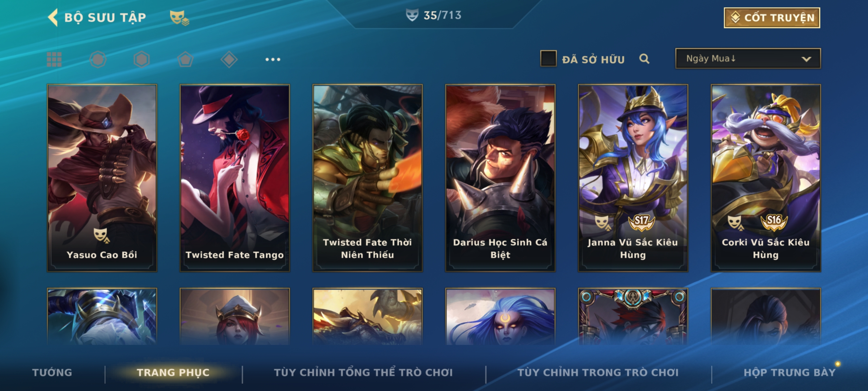Image resolution: width=868 pixels, height=391 pixels.
Task: Open Tùy Chỉnh Trong Trò Chơi tab
Action: 598,373
